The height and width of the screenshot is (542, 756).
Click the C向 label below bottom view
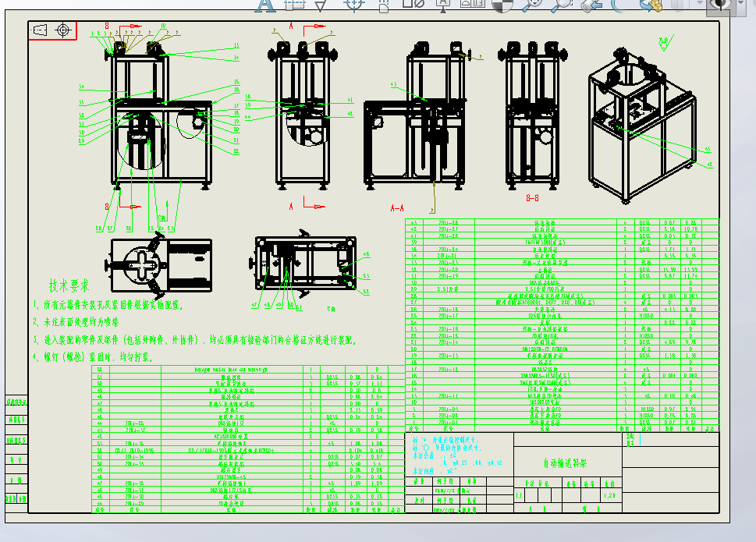tap(332, 309)
